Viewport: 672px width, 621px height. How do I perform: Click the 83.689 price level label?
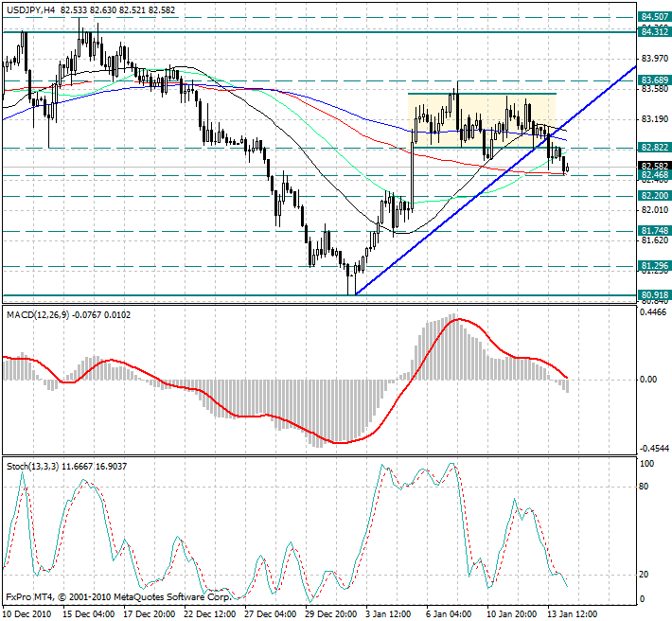[x=654, y=80]
